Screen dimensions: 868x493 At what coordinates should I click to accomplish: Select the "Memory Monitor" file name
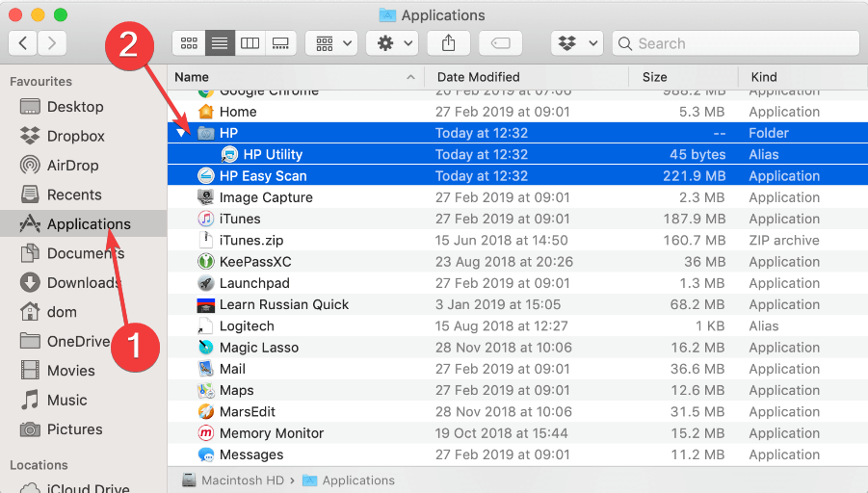(272, 433)
